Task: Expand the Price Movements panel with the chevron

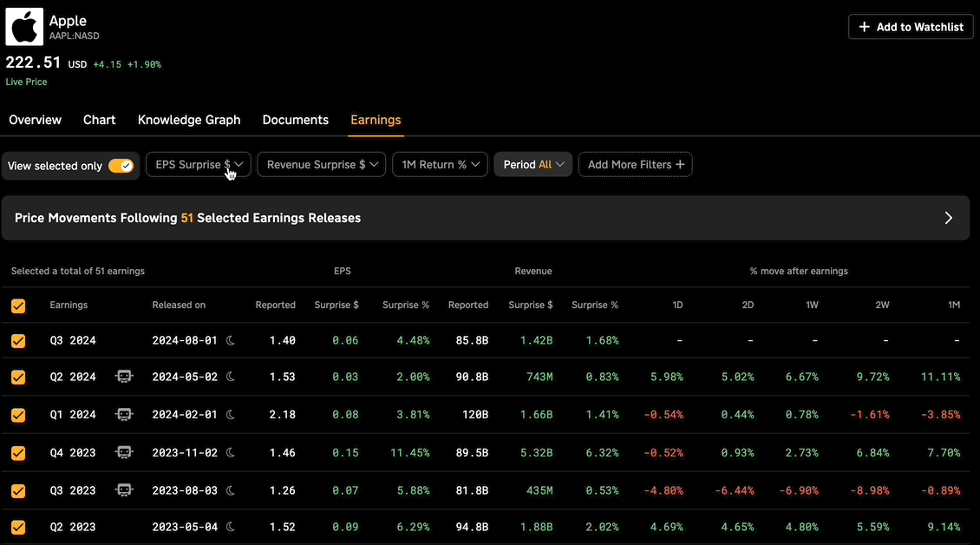Action: (948, 218)
